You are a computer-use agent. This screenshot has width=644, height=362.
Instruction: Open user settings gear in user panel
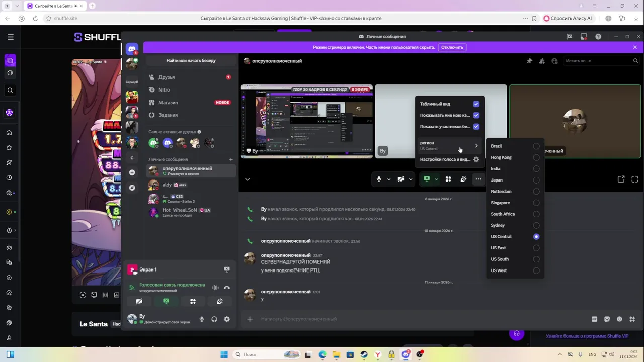coord(227,319)
